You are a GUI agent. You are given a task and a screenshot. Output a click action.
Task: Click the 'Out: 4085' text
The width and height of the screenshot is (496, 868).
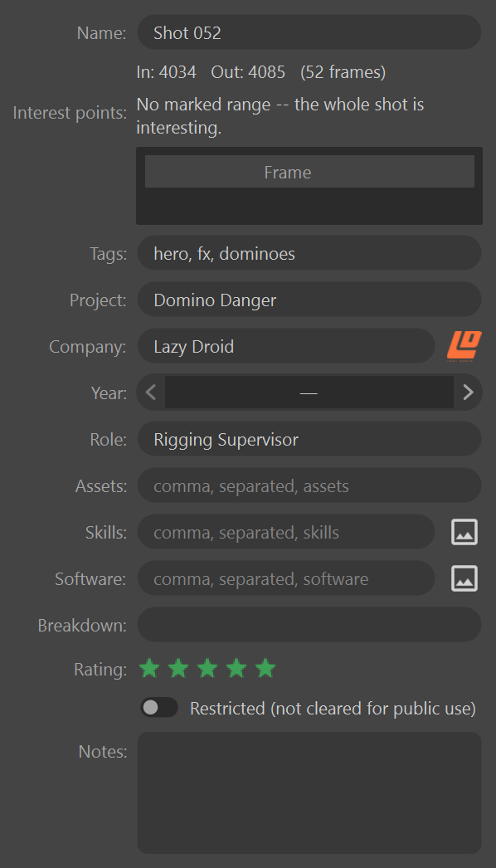(248, 72)
